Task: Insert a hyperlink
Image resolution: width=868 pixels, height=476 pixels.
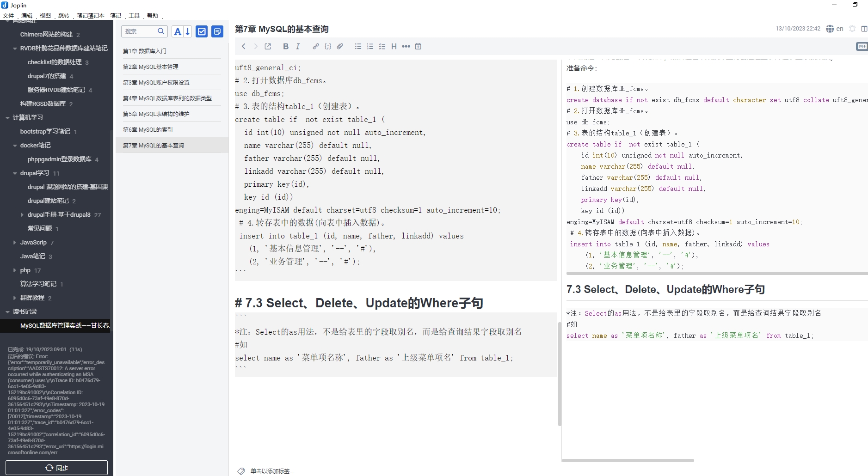Action: (x=316, y=46)
